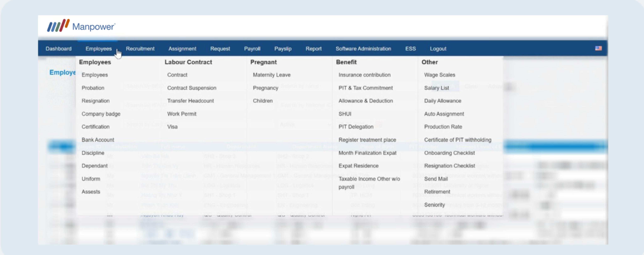Select Transfer Headcount entry
This screenshot has height=255, width=644.
[190, 101]
